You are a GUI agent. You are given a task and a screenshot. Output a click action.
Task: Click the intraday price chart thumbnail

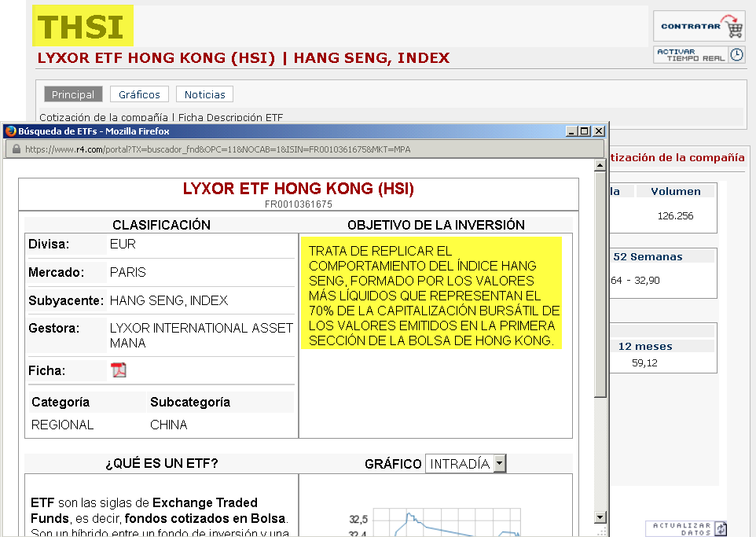tap(435, 522)
